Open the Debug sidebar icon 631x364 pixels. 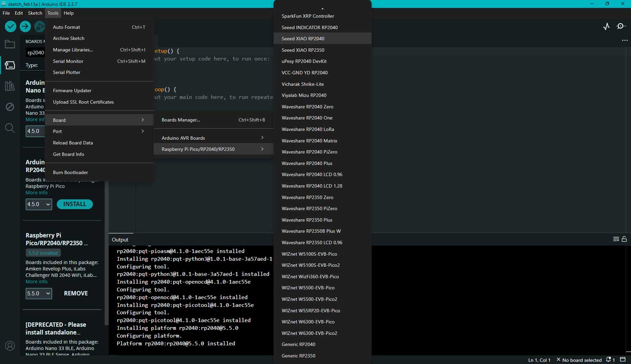tap(10, 107)
